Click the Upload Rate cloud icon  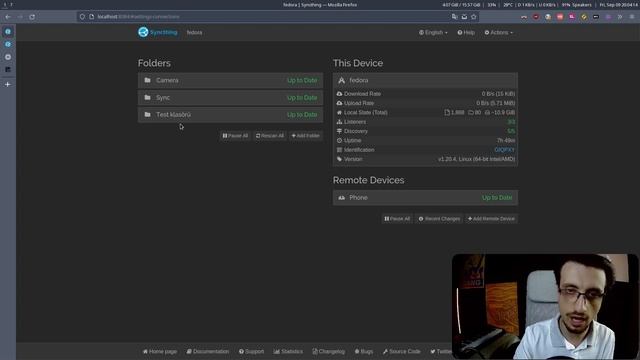pos(339,103)
